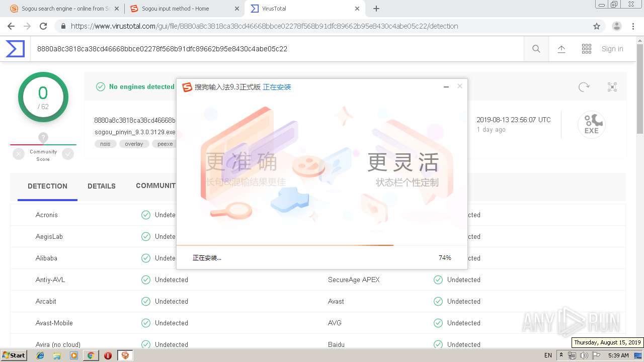Click the reanalyze refresh icon
Viewport: 644px width, 362px height.
click(x=584, y=87)
